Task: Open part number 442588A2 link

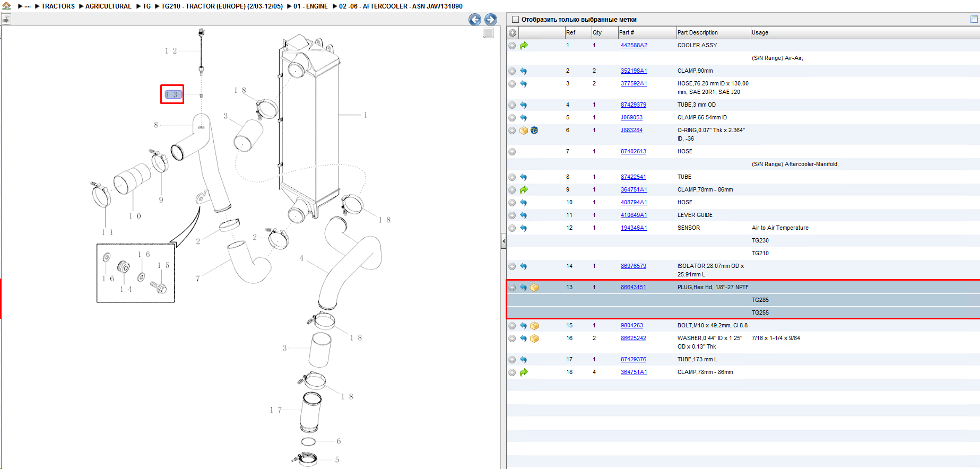Action: click(x=634, y=46)
